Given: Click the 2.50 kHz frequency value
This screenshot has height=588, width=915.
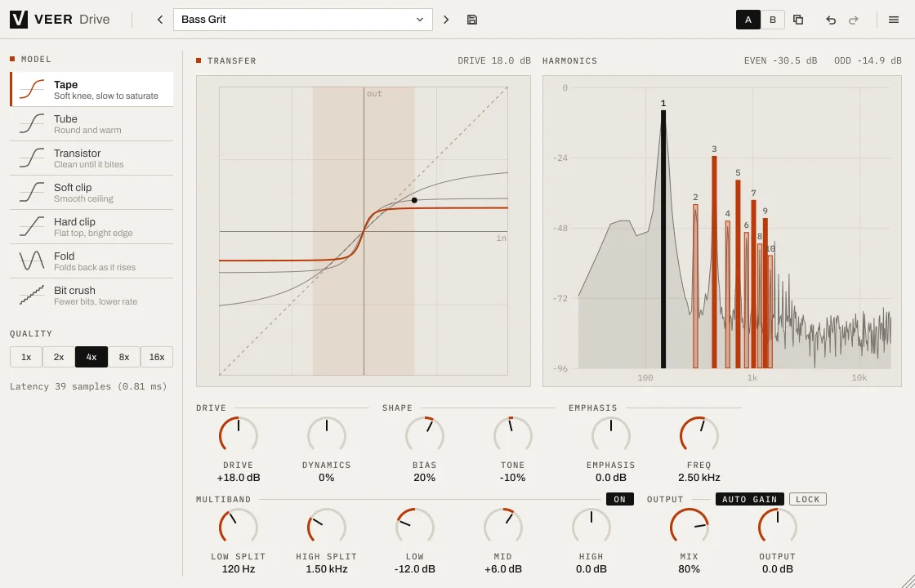Looking at the screenshot, I should point(699,478).
